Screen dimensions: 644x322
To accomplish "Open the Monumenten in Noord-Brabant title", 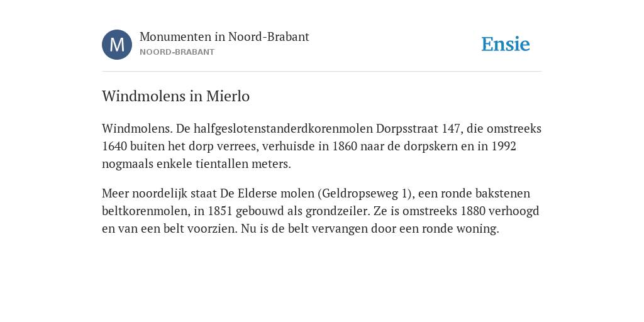I will 225,36.
